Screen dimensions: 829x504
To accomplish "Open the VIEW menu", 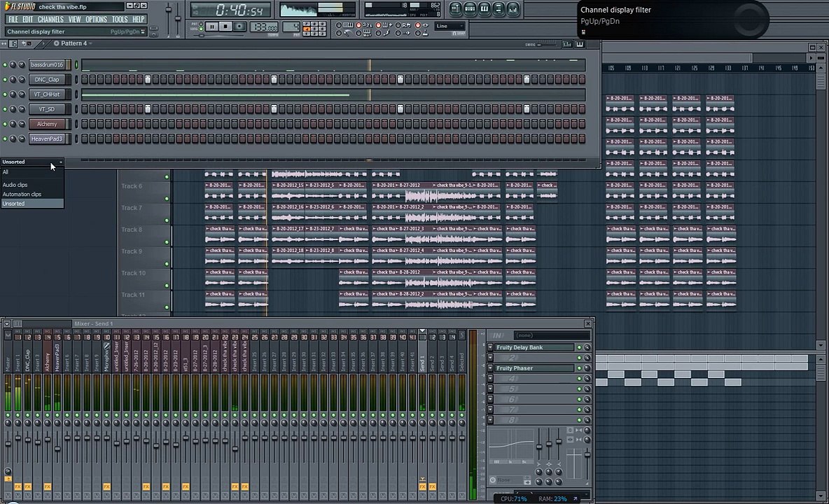I will [x=74, y=19].
